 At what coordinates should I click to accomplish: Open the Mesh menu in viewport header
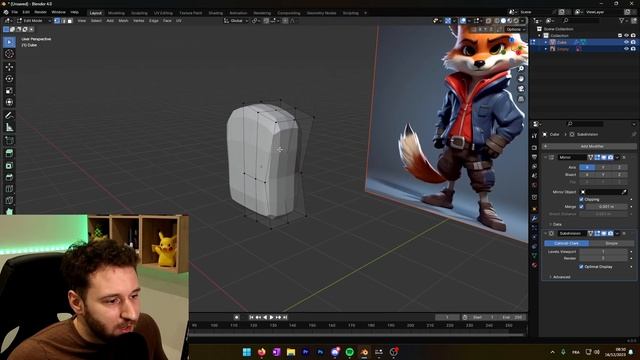123,20
